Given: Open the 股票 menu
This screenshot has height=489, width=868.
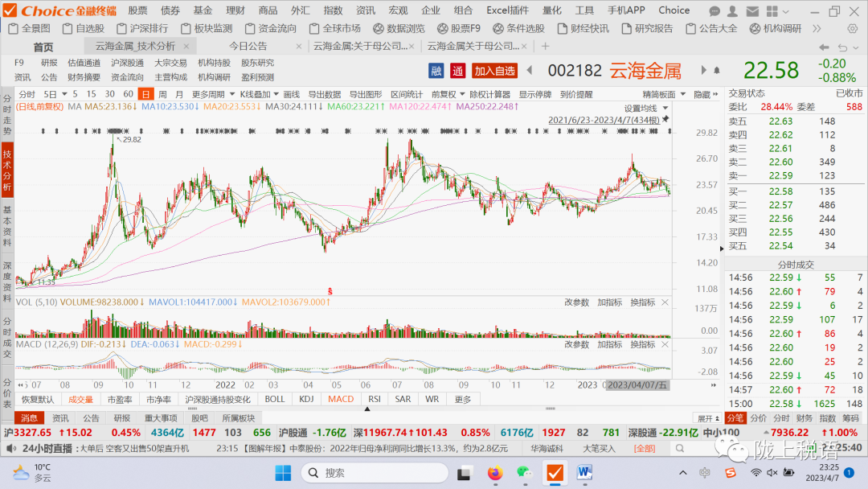Looking at the screenshot, I should [x=137, y=10].
